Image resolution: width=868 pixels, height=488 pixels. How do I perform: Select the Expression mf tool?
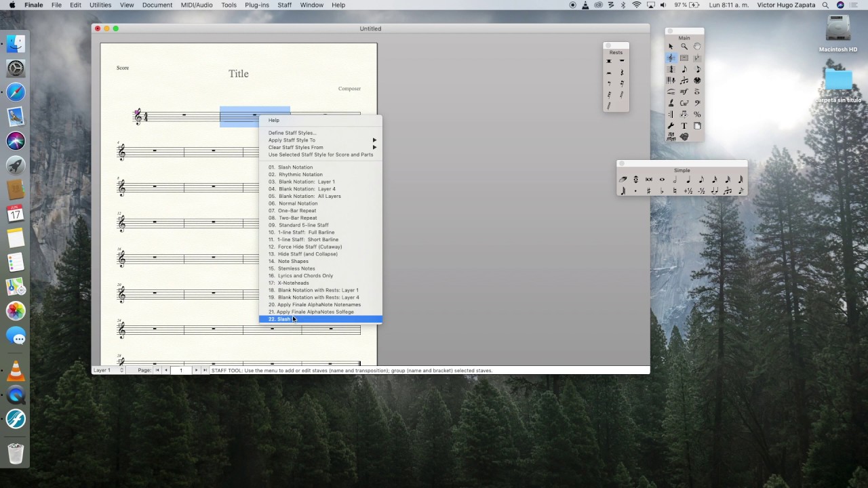pyautogui.click(x=684, y=91)
